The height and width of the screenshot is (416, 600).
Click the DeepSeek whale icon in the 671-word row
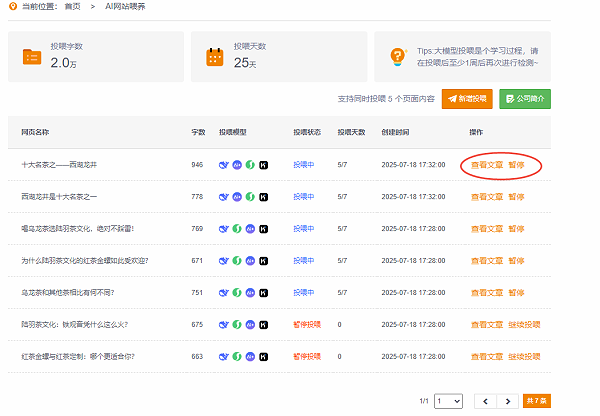[x=223, y=261]
